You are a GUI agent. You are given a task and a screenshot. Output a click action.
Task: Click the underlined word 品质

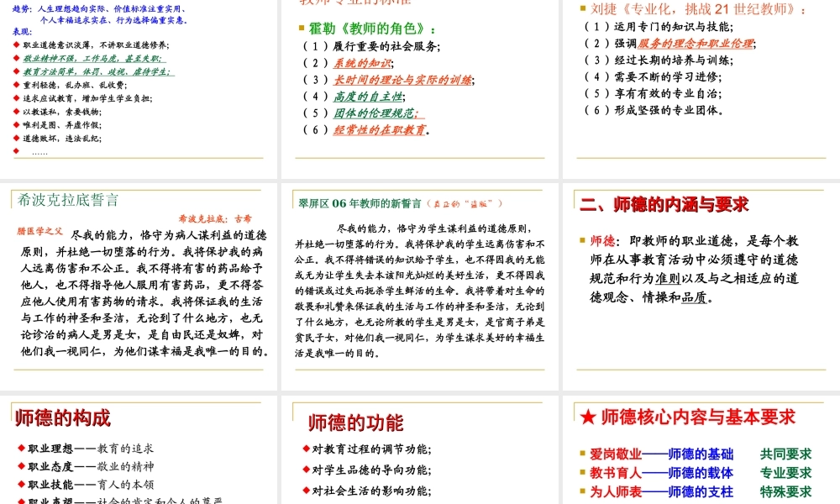pos(695,297)
